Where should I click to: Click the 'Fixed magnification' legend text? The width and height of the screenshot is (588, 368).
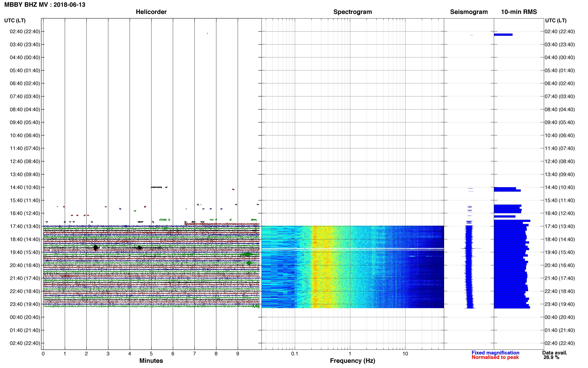click(x=495, y=353)
